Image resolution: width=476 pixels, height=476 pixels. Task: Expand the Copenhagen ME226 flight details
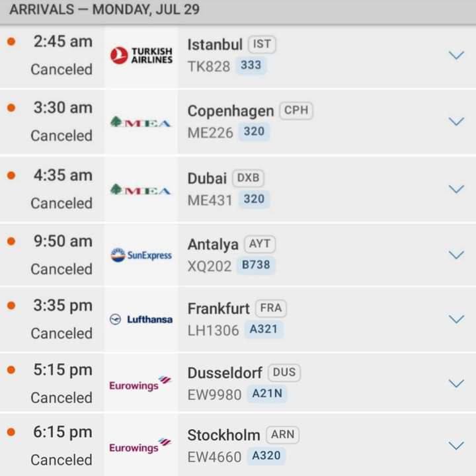click(x=456, y=122)
